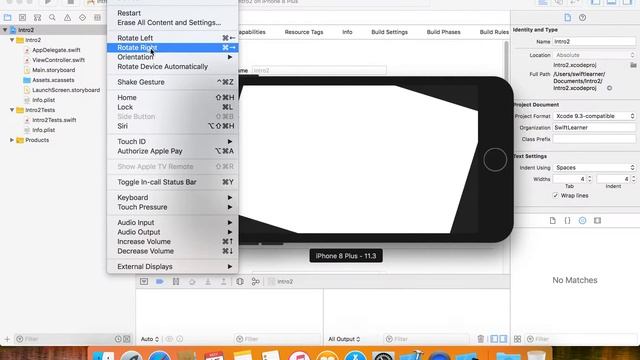640x360 pixels.
Task: Show variables view pane toggle
Action: (x=494, y=339)
